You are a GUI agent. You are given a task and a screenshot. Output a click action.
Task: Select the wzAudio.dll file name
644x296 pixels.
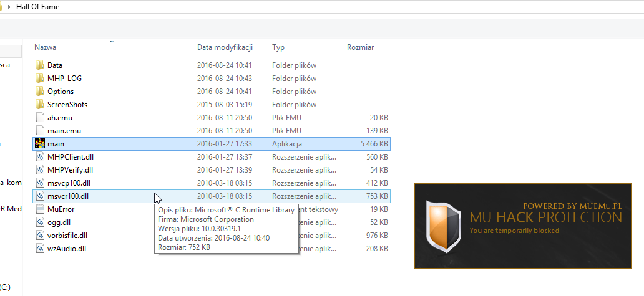point(67,249)
